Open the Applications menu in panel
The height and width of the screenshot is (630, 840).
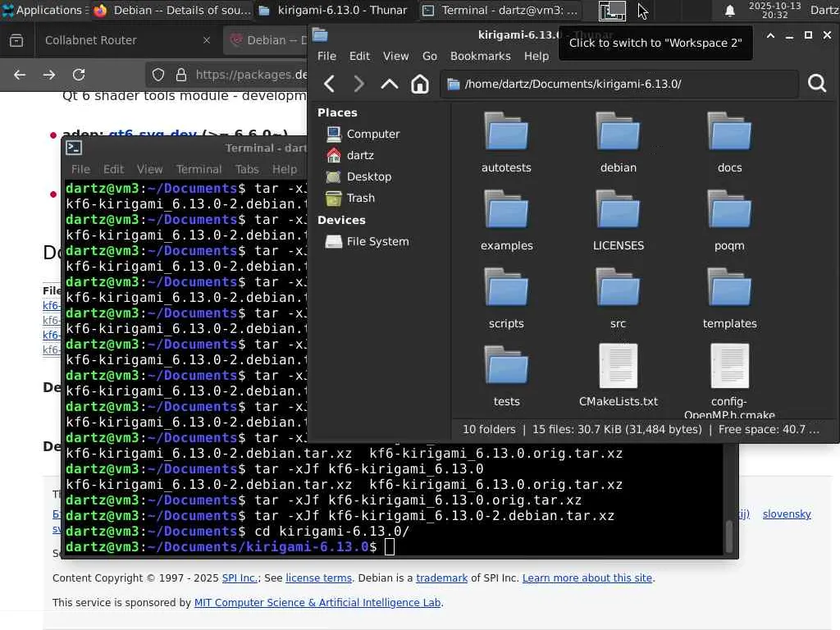[x=44, y=10]
